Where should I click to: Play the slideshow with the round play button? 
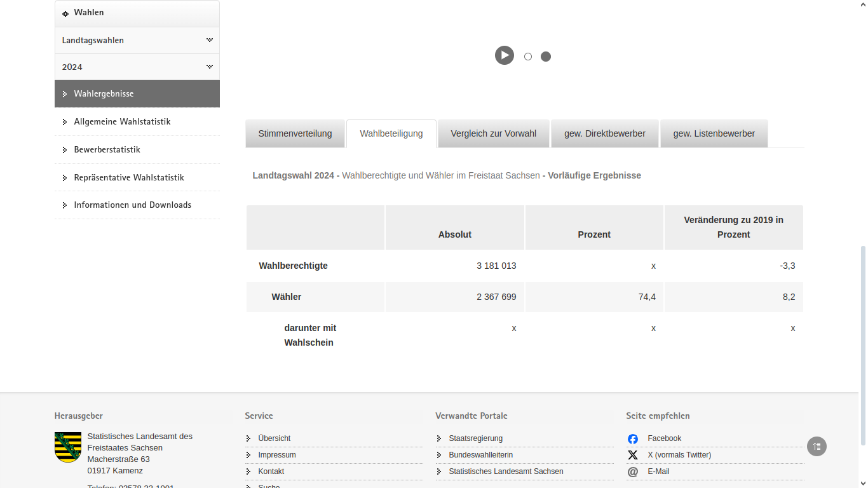click(x=505, y=55)
